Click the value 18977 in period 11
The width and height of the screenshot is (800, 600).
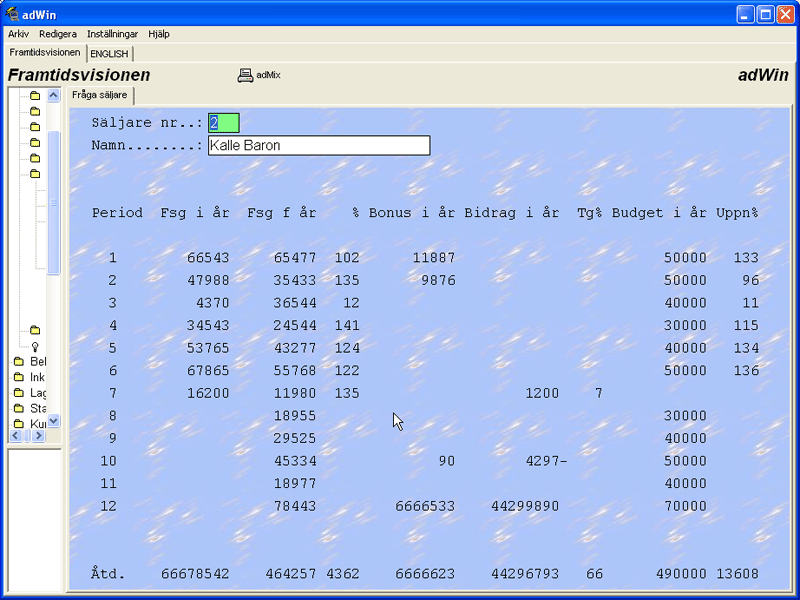[x=294, y=483]
